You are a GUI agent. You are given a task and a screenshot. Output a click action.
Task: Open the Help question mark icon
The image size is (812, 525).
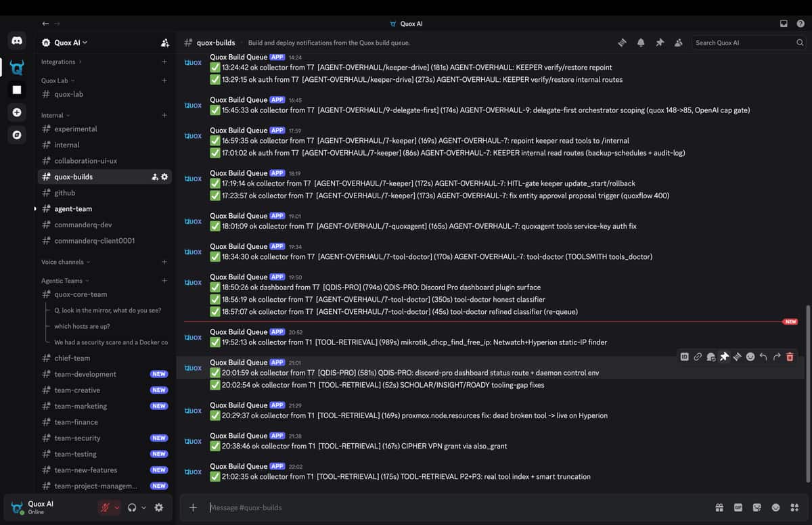pyautogui.click(x=800, y=24)
